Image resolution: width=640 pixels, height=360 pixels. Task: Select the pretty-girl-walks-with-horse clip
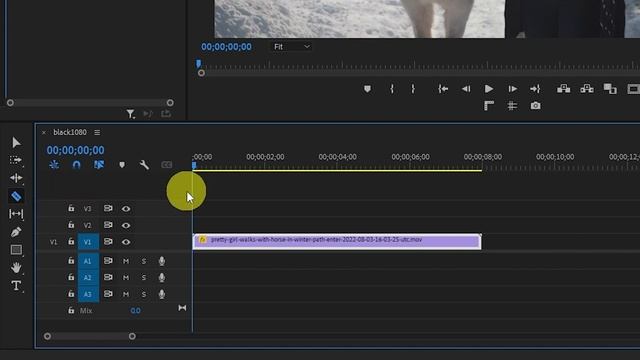(337, 242)
